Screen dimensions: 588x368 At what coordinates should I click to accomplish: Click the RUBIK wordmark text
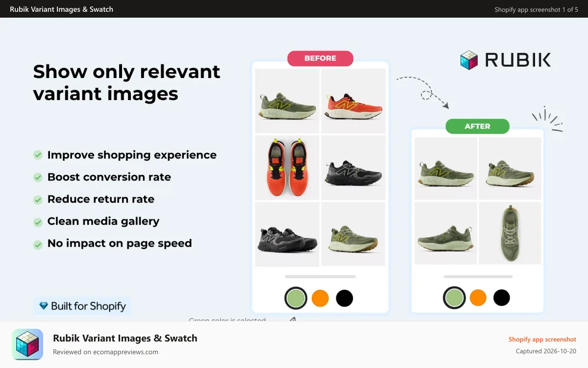(518, 60)
